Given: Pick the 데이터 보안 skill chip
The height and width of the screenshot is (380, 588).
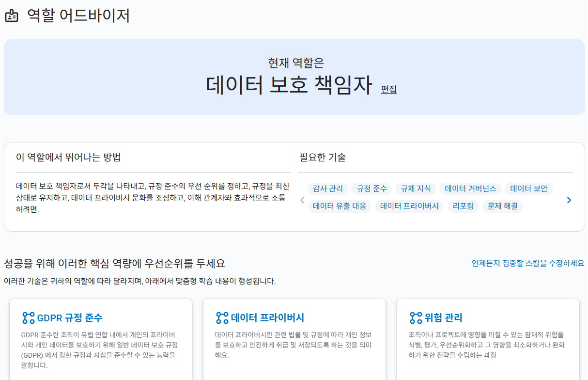Looking at the screenshot, I should click(x=528, y=189).
